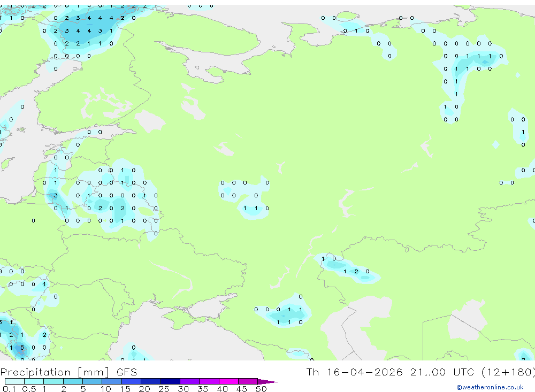
Task: Click the 'Precipitation [mm] GFS' title
Action: (68, 372)
